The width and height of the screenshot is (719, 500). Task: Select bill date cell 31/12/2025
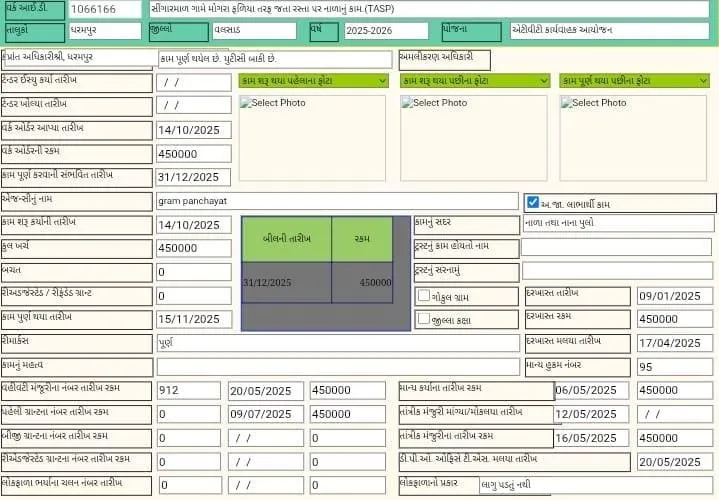[x=287, y=283]
